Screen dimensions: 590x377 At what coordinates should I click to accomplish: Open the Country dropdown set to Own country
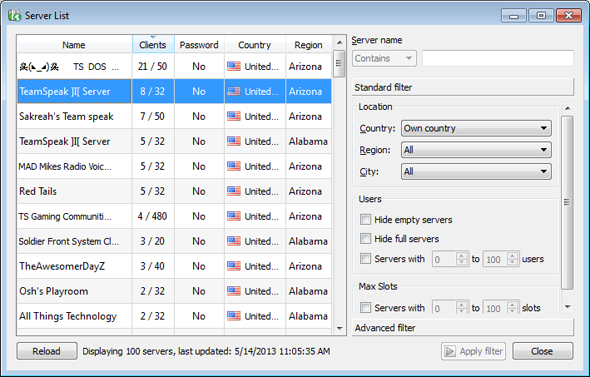(x=476, y=128)
